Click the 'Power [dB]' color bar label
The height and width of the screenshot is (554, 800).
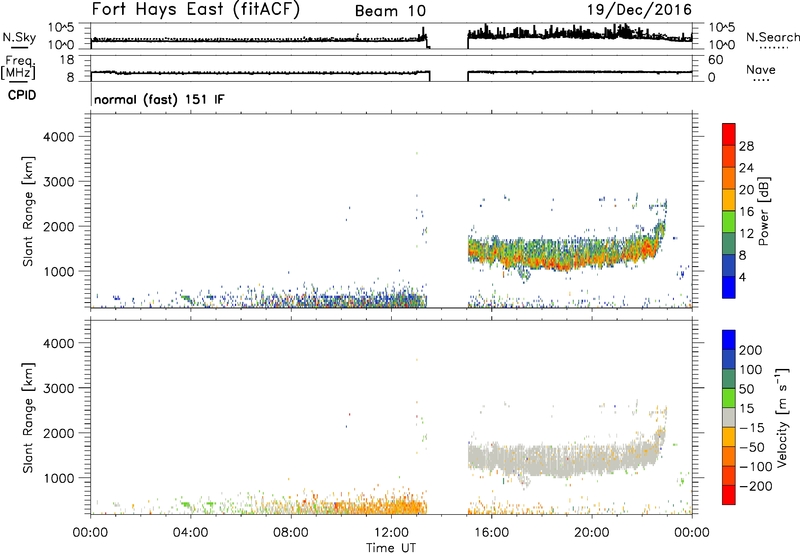click(764, 211)
